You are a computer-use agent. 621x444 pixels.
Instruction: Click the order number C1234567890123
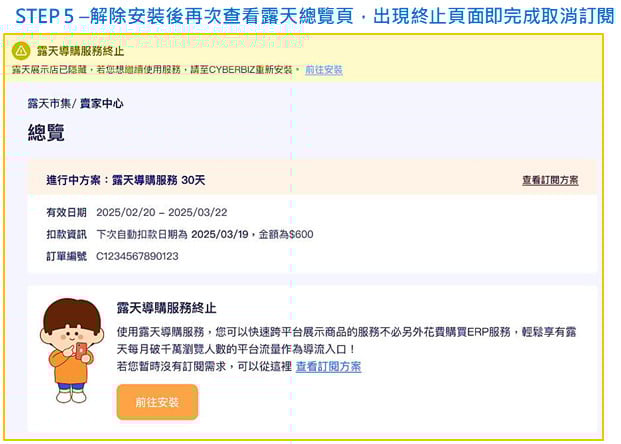[137, 256]
